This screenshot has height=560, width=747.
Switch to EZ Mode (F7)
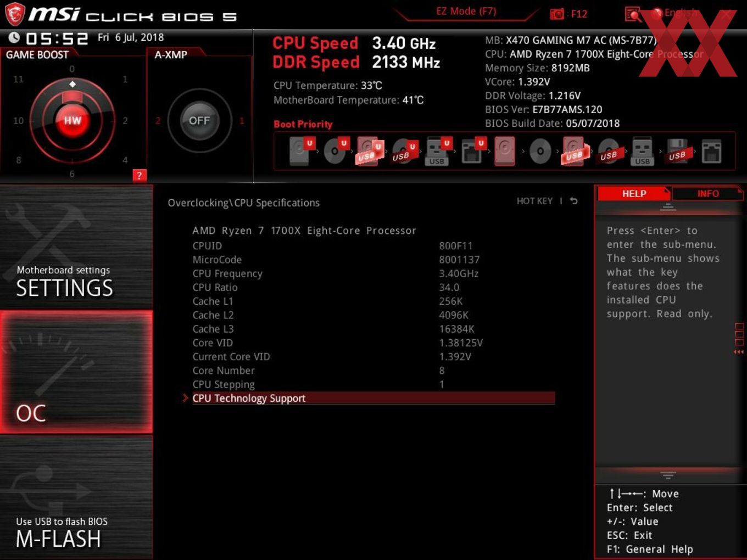click(466, 11)
